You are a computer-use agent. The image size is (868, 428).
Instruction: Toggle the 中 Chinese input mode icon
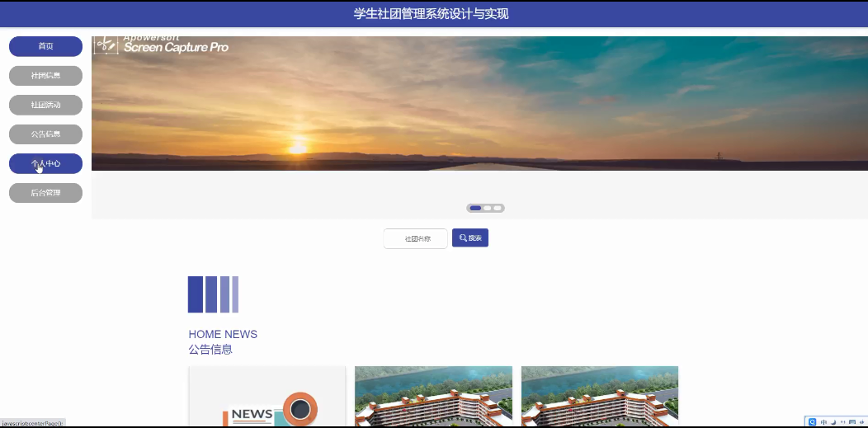tap(823, 422)
